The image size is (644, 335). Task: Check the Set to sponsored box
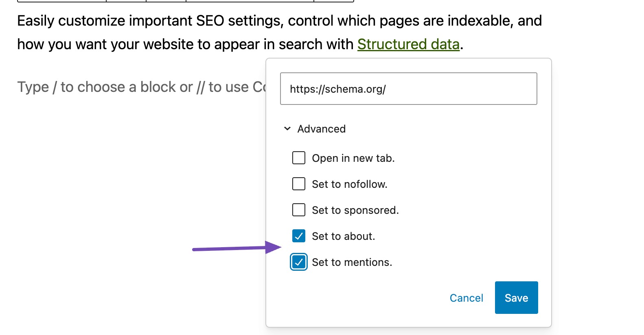pos(299,210)
